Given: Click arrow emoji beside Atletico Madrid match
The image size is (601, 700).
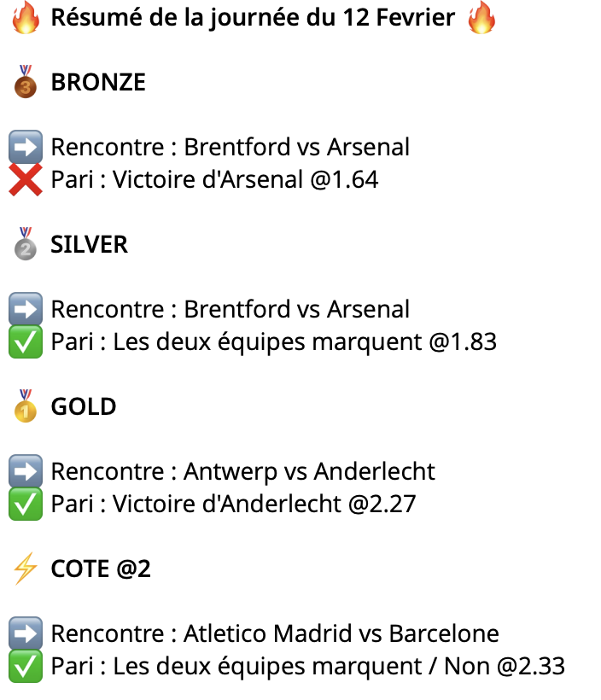Looking at the screenshot, I should (26, 634).
